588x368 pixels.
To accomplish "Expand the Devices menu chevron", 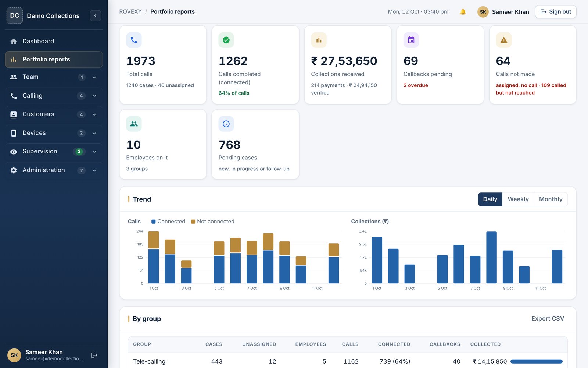I will point(94,133).
